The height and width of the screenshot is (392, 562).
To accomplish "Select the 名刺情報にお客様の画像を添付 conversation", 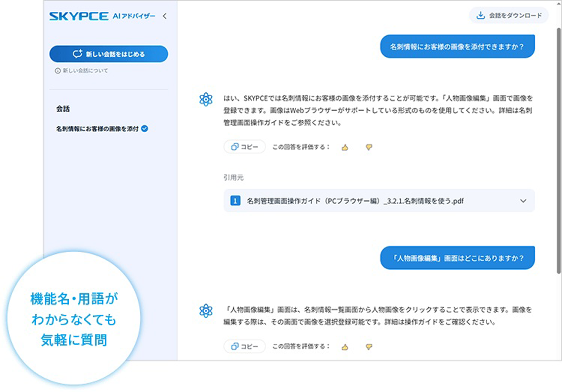I will [x=97, y=129].
